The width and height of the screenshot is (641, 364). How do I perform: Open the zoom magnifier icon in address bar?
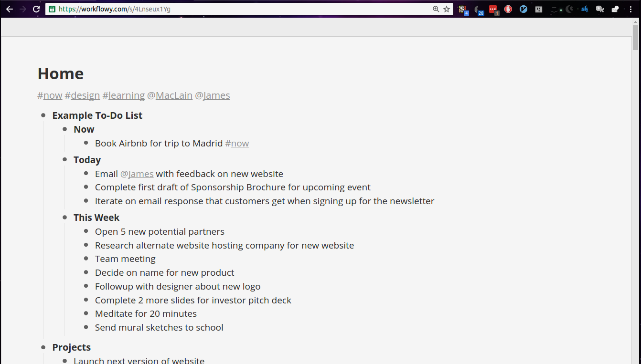coord(436,9)
